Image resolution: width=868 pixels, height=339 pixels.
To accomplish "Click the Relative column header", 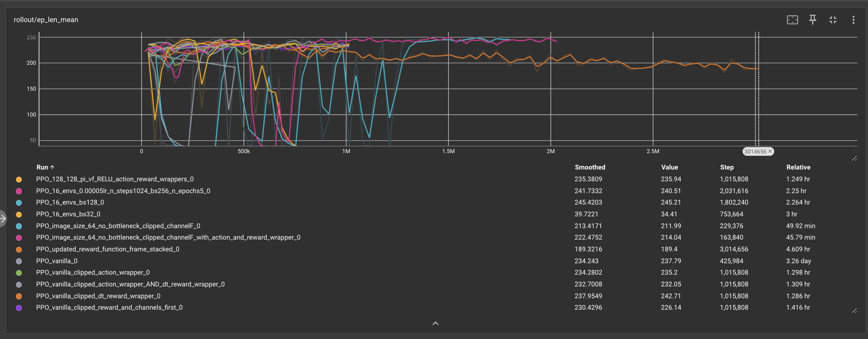I will [798, 167].
